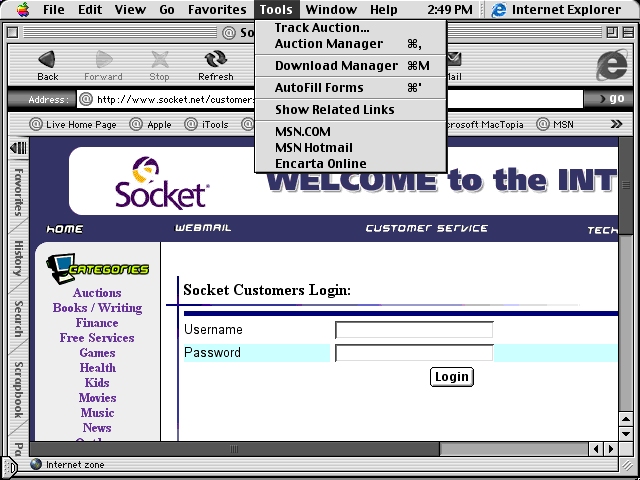Open the View menu
Image resolution: width=640 pixels, height=480 pixels.
coord(130,9)
